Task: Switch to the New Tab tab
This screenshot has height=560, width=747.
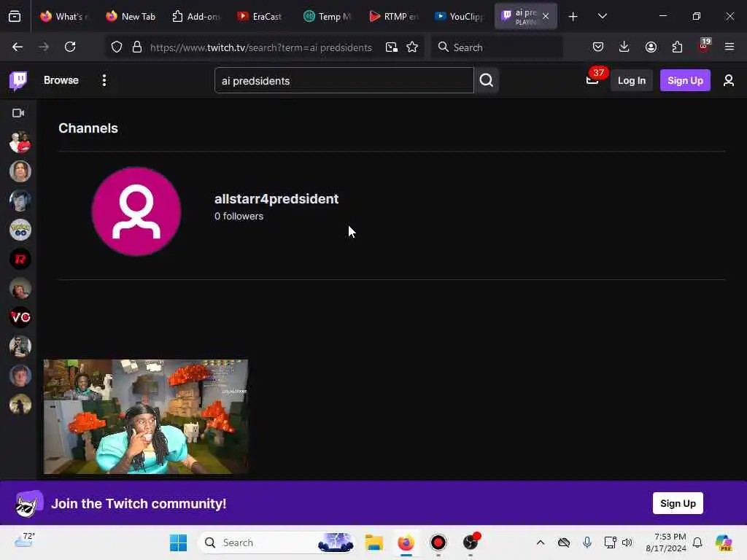Action: (131, 17)
